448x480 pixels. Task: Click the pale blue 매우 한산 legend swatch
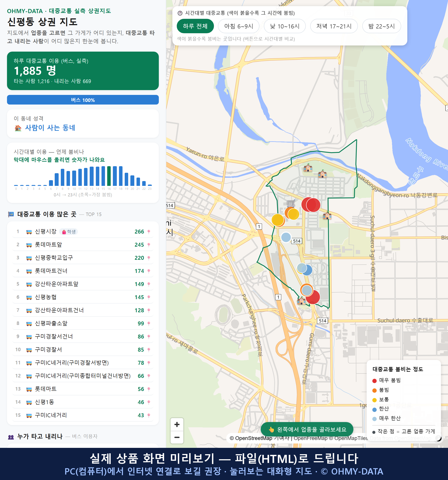click(x=374, y=419)
